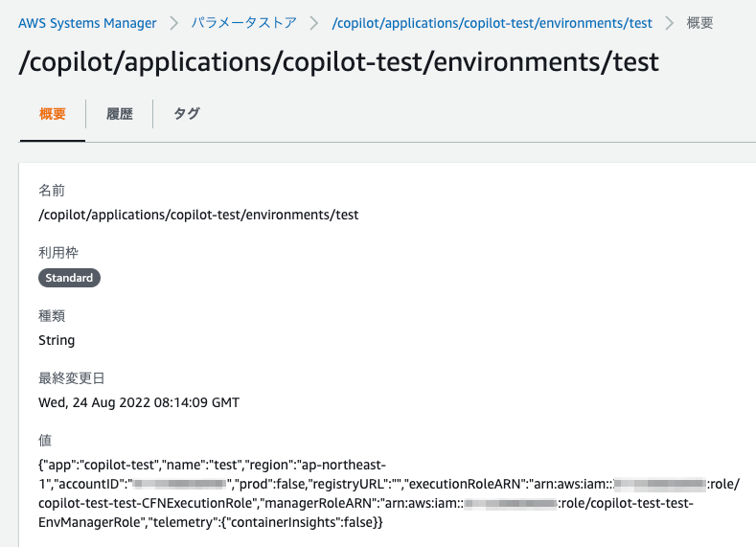The height and width of the screenshot is (547, 756).
Task: Select the 概要 tab
Action: pos(53,114)
